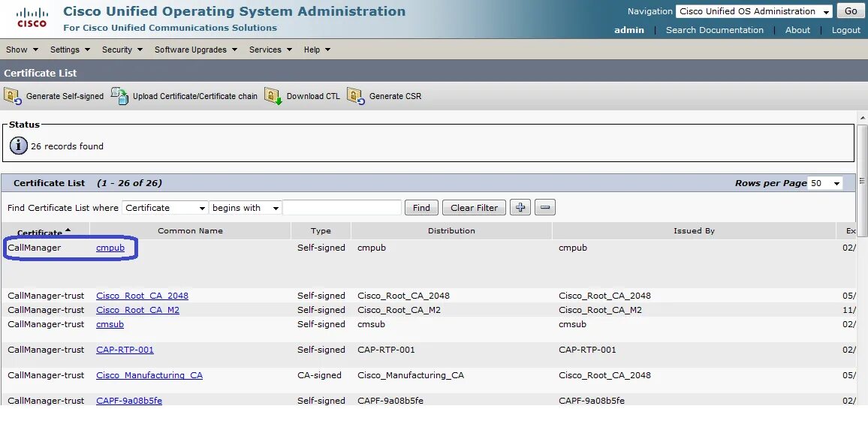
Task: Click the vertical page scrollbar
Action: tap(862, 182)
